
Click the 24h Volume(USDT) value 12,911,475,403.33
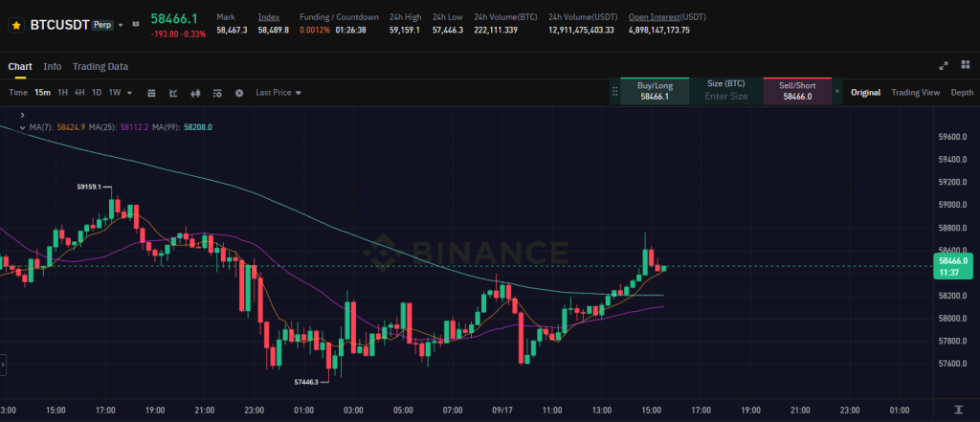(581, 30)
